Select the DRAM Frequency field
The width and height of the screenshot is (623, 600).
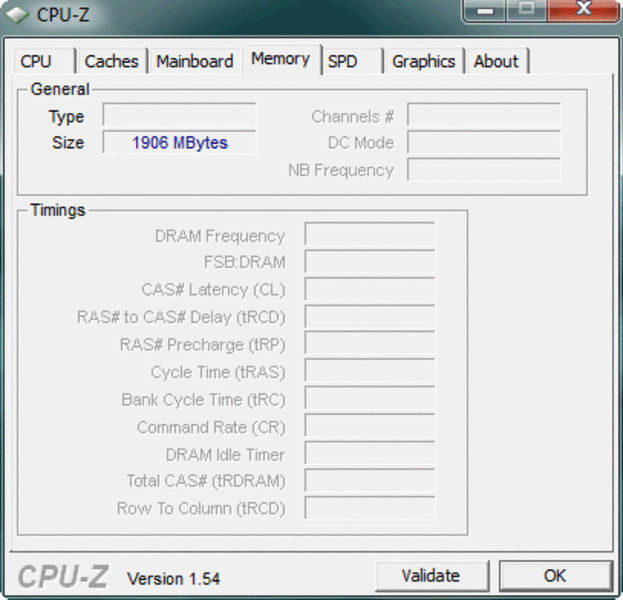(x=369, y=236)
